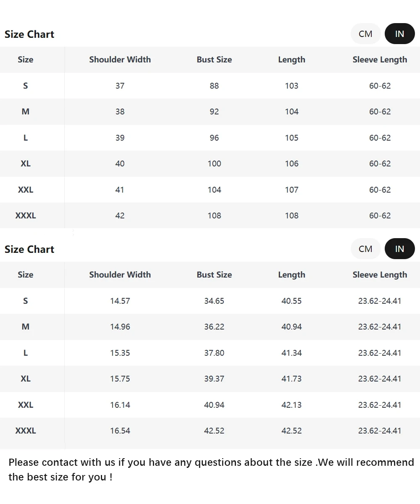Click the Shoulder Width header in centimeter chart

pos(120,60)
